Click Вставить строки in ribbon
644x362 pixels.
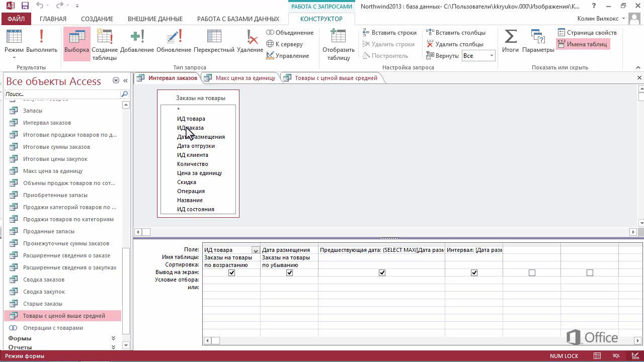pyautogui.click(x=389, y=33)
